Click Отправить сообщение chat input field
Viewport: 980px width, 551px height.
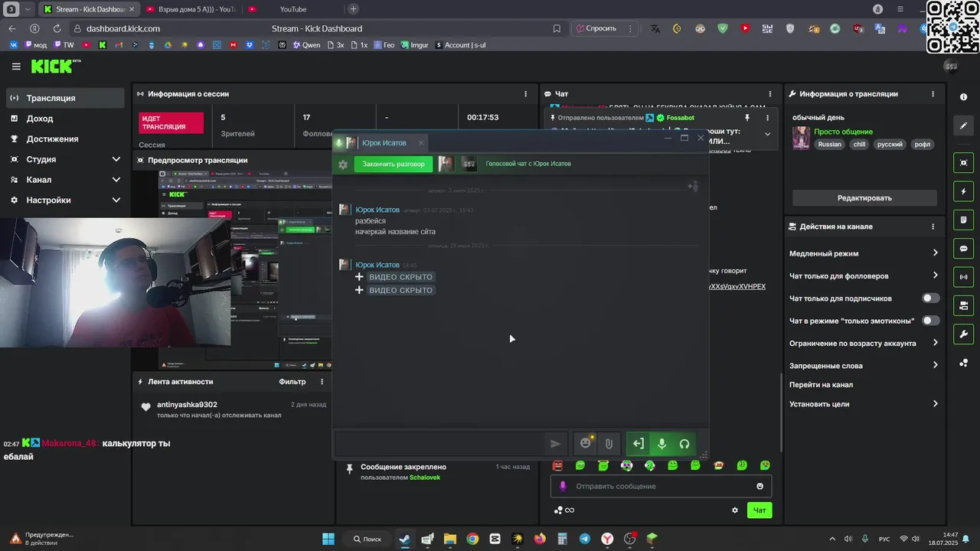(661, 486)
